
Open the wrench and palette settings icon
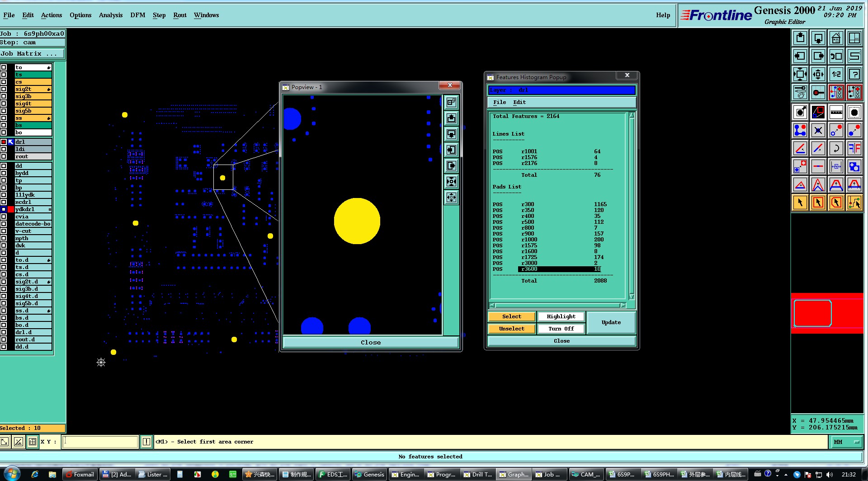(x=800, y=92)
